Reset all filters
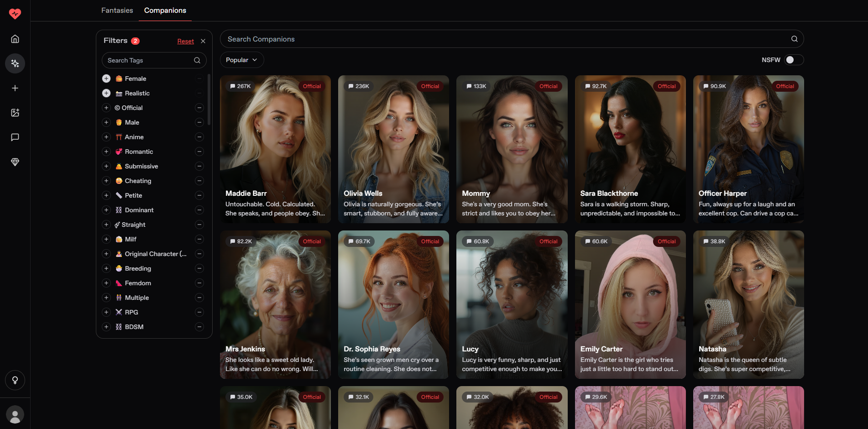 (186, 41)
